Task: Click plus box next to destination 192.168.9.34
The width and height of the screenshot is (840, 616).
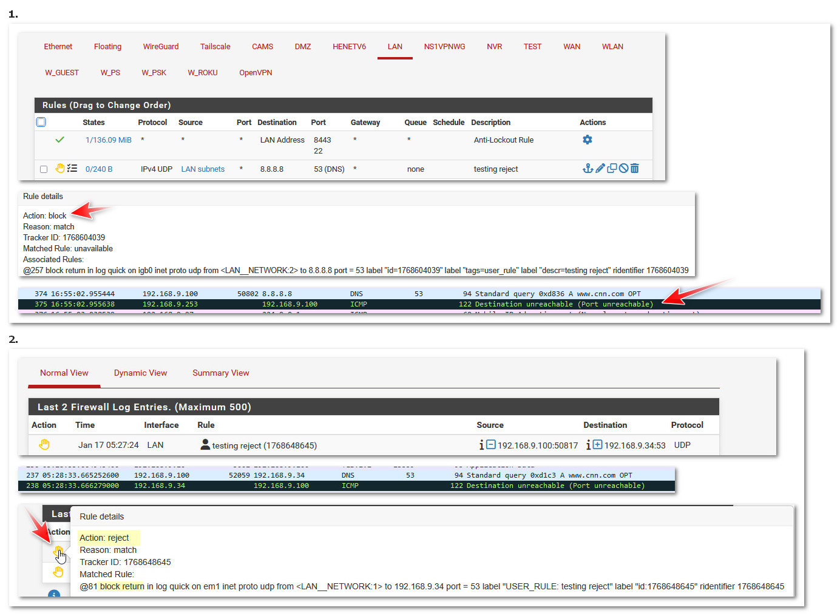Action: tap(597, 445)
